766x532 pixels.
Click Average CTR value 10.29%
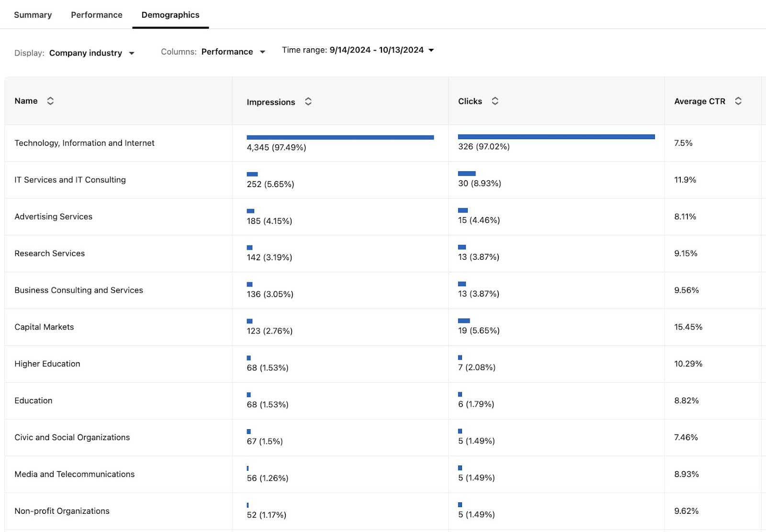688,364
